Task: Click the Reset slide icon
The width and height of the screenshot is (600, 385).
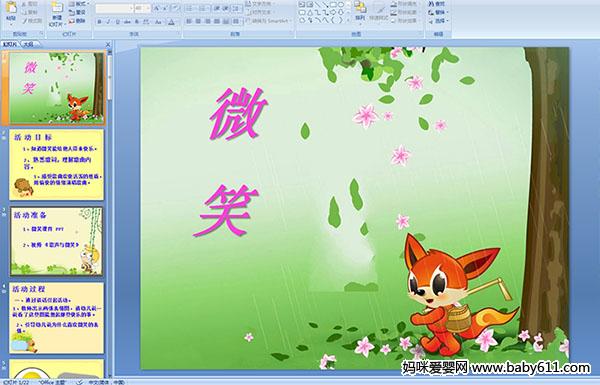Action: (x=77, y=13)
